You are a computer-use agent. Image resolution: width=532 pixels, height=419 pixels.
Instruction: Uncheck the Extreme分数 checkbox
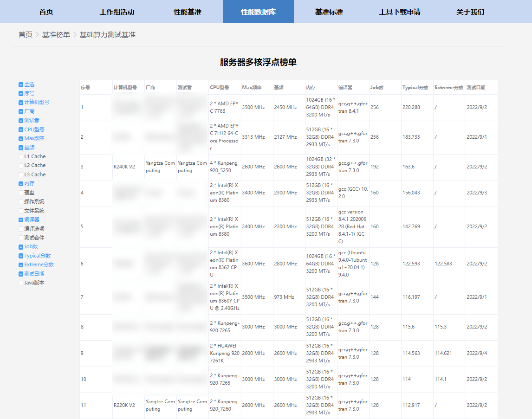[x=21, y=265]
